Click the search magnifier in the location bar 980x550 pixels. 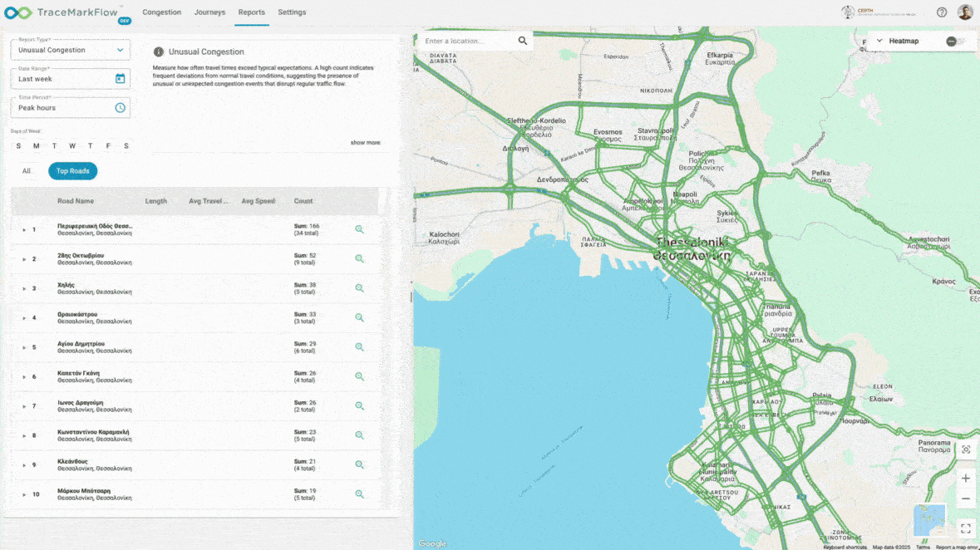point(523,40)
